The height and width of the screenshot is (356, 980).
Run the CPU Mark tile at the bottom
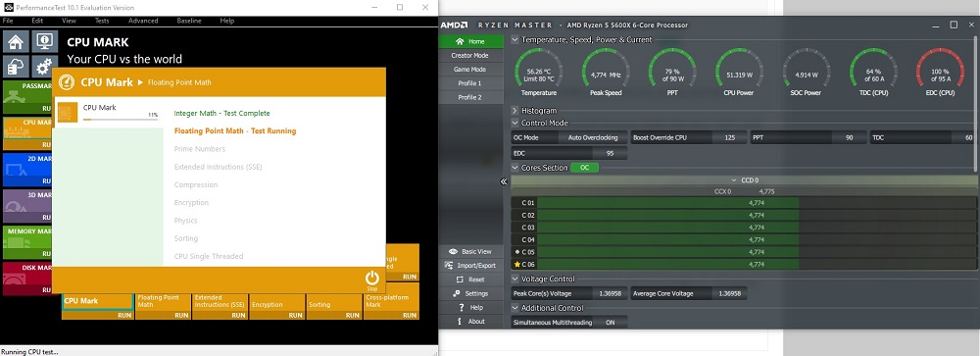coord(97,306)
